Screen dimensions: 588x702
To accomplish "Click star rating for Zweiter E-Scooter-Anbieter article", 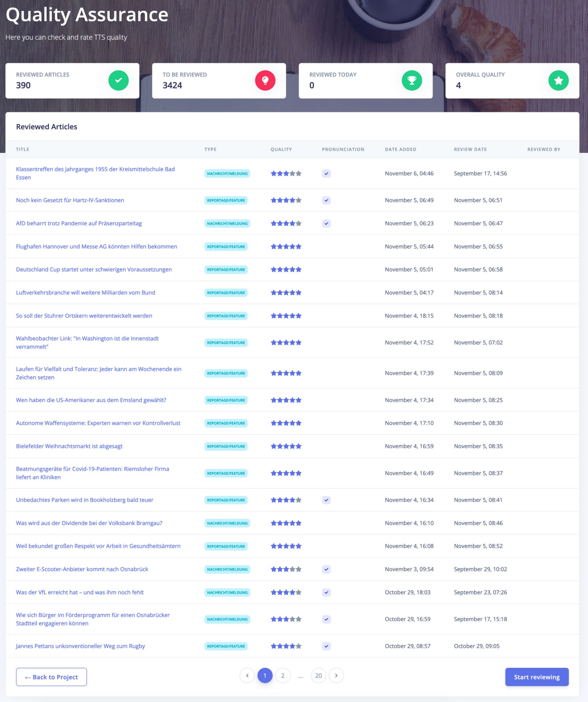I will coord(286,569).
